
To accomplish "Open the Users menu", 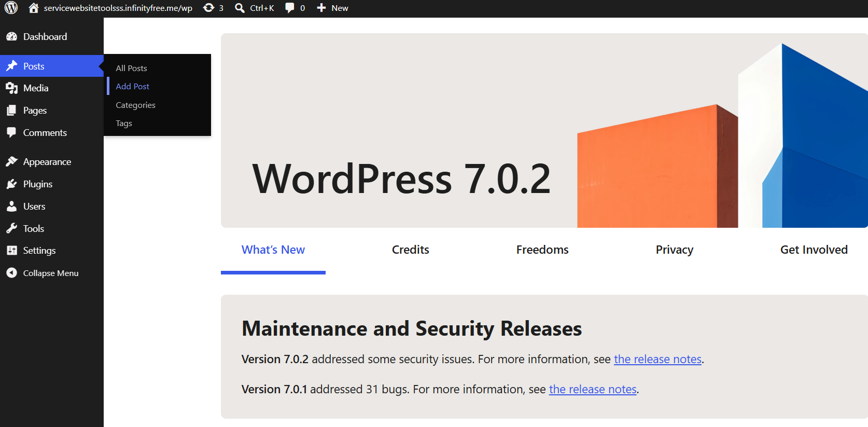I will tap(52, 206).
